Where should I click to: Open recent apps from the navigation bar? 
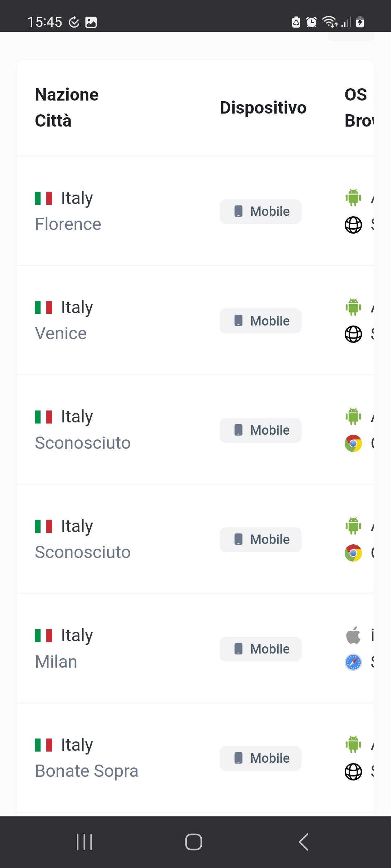point(84,842)
